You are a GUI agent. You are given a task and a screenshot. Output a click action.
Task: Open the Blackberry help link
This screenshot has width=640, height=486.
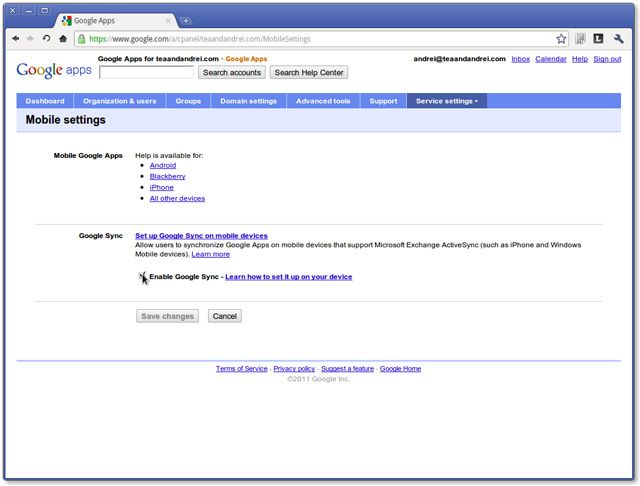[x=167, y=176]
